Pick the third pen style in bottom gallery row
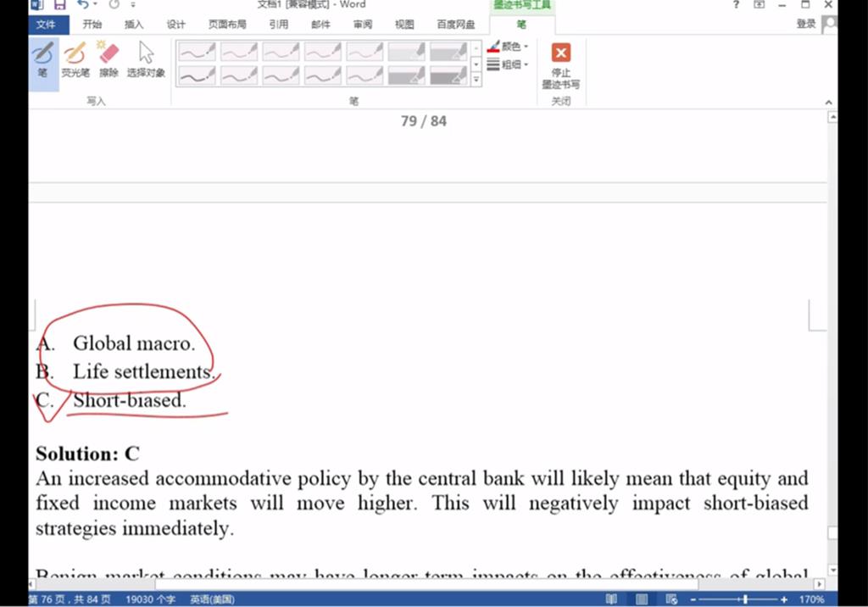 pos(281,75)
